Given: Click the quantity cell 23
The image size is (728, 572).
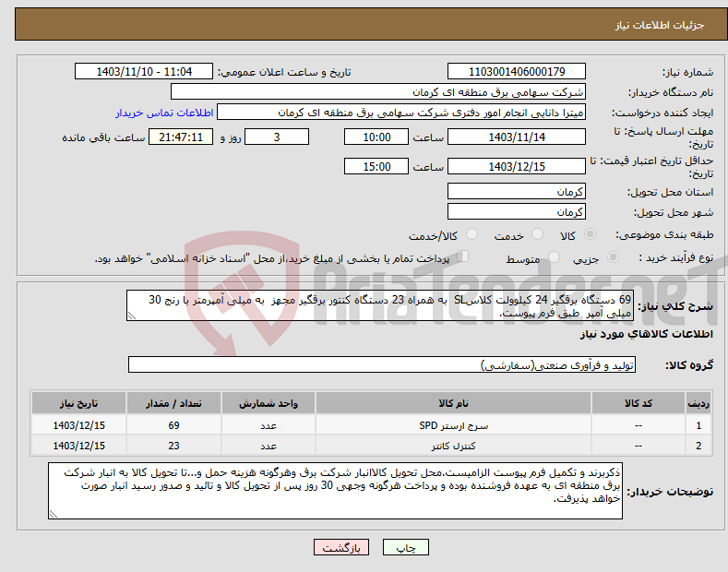Looking at the screenshot, I should click(x=173, y=446).
